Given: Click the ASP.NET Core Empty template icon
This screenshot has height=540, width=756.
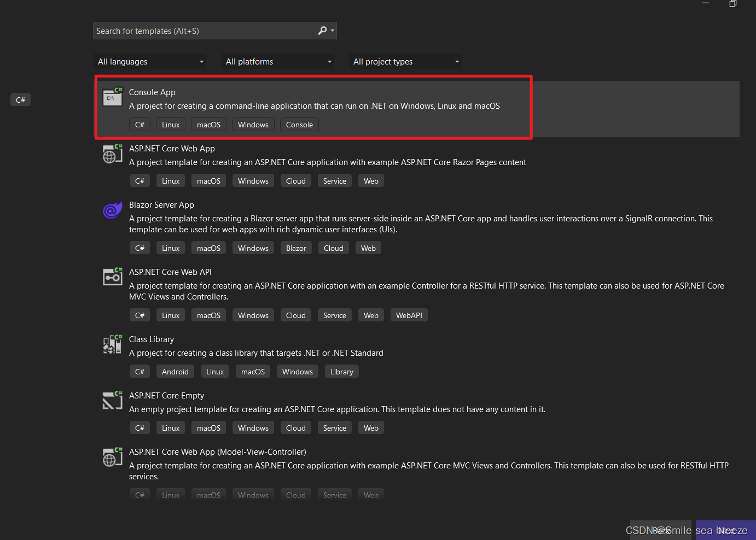Looking at the screenshot, I should click(x=113, y=400).
